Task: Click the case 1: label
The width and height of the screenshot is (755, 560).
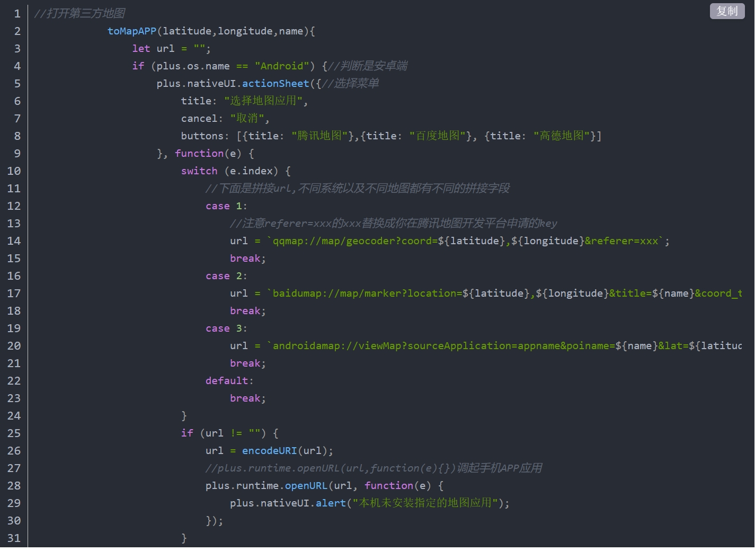Action: tap(226, 206)
